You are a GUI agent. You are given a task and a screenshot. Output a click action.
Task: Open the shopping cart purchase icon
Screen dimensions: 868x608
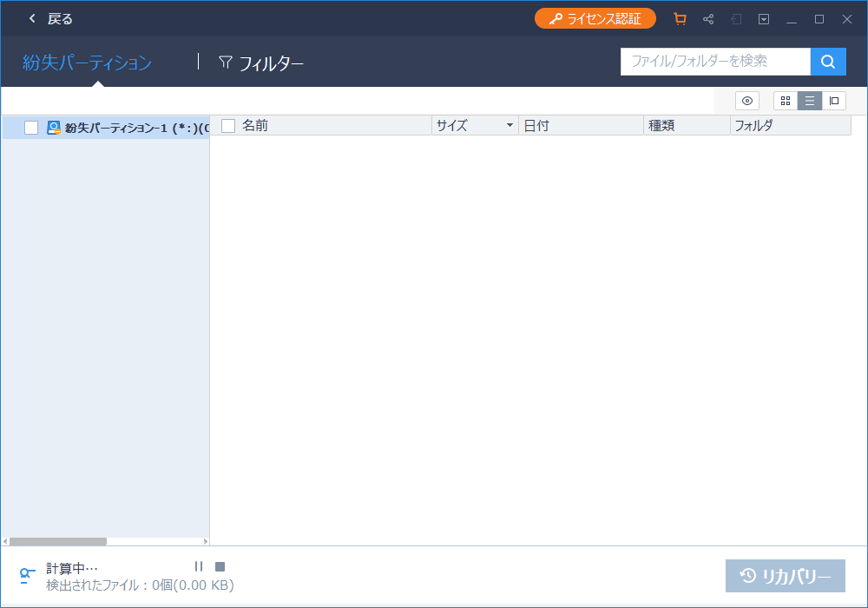(x=680, y=19)
